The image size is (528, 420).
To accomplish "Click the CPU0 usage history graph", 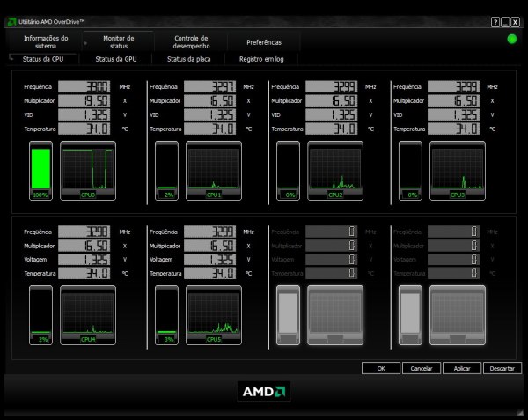I will click(x=88, y=171).
